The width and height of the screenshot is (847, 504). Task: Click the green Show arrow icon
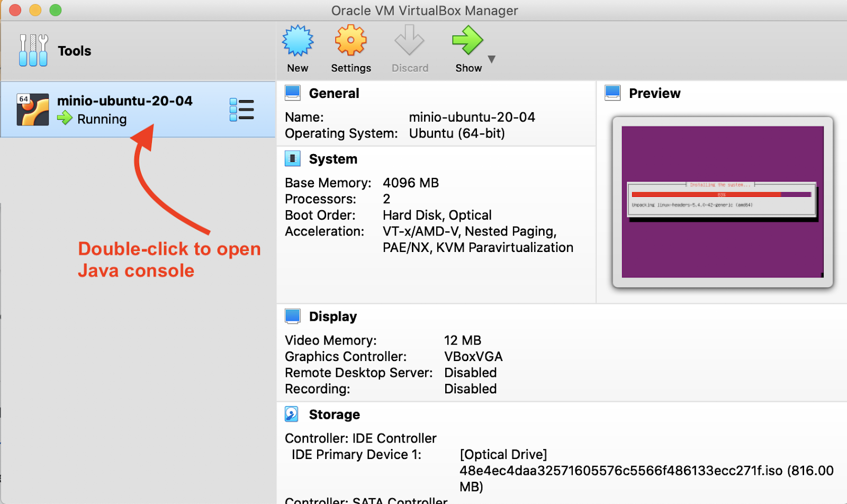tap(467, 41)
